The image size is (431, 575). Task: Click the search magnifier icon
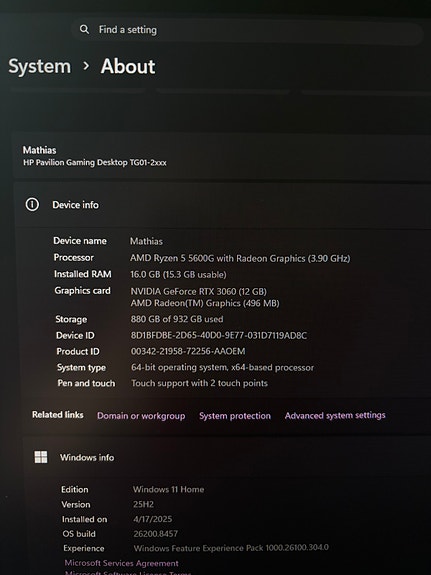tap(84, 29)
